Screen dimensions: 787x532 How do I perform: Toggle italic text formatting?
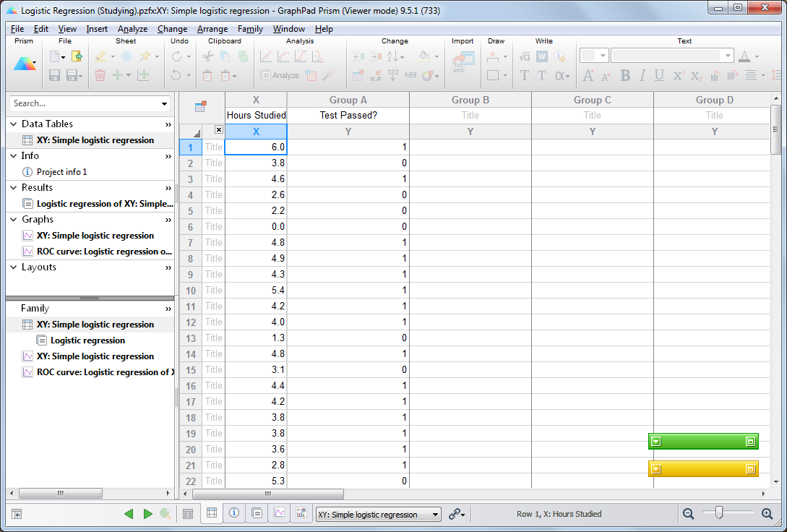(642, 75)
